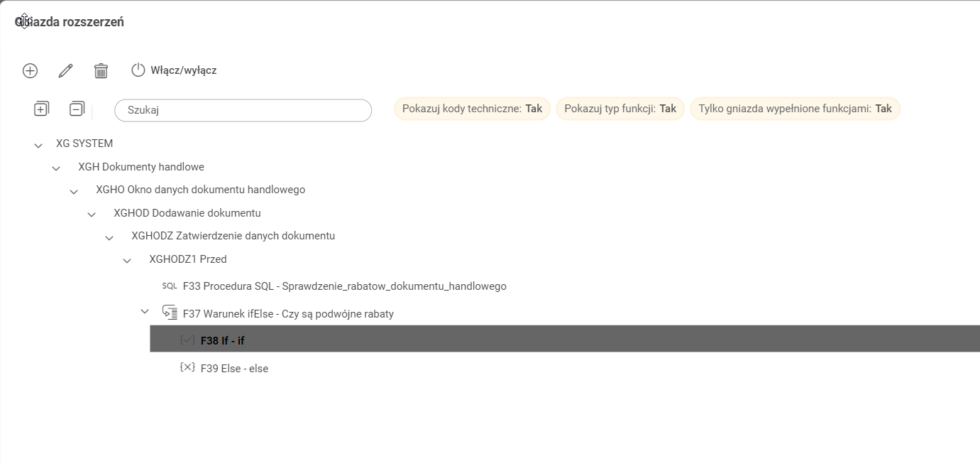Image resolution: width=980 pixels, height=466 pixels.
Task: Click the add (plus circle) icon
Action: click(x=30, y=70)
